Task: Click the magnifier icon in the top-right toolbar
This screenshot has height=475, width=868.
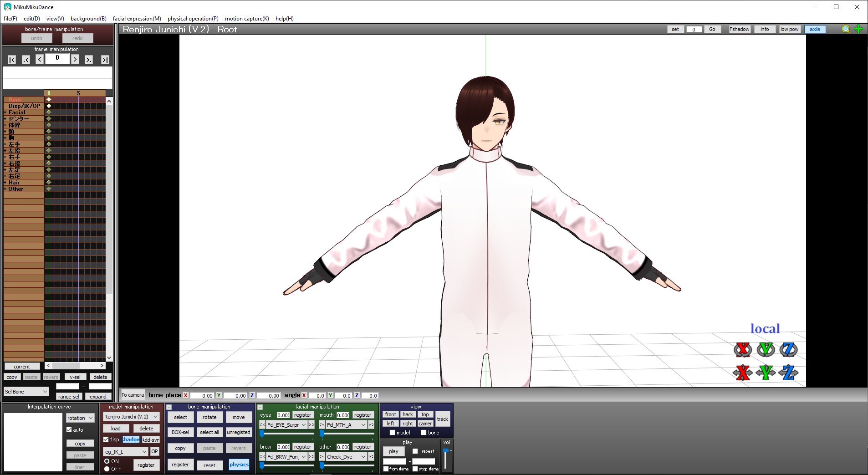Action: pyautogui.click(x=846, y=29)
